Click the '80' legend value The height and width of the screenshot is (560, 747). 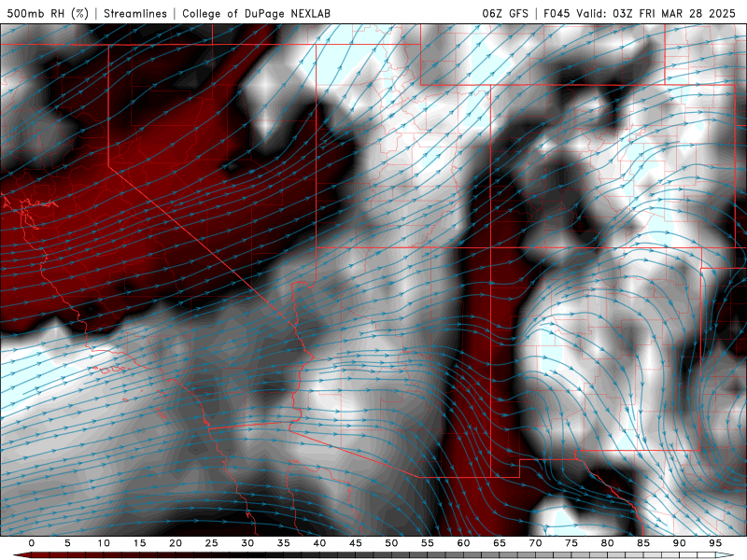[x=607, y=543]
